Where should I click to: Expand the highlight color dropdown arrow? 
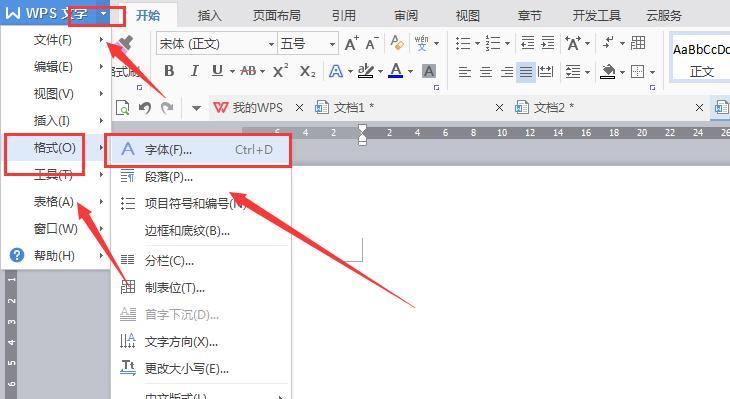[x=380, y=72]
